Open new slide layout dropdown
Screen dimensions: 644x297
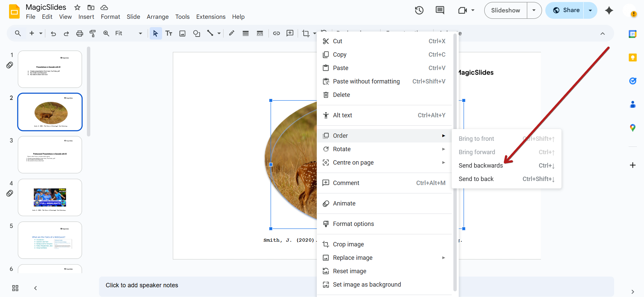[41, 33]
